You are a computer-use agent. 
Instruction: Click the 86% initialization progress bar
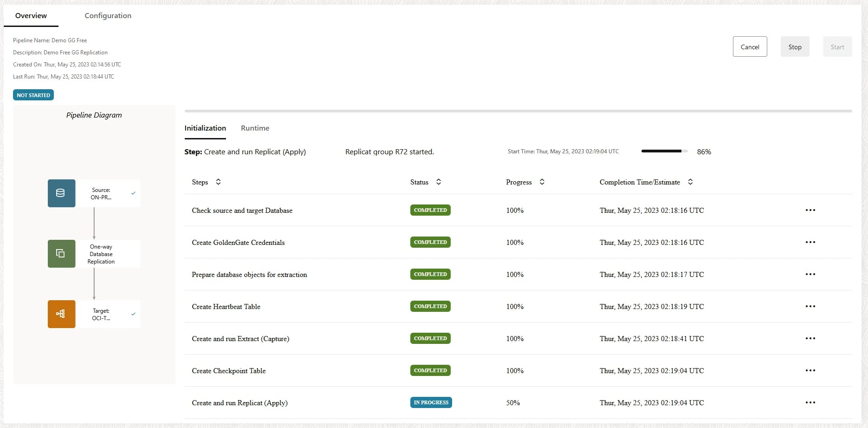click(664, 151)
